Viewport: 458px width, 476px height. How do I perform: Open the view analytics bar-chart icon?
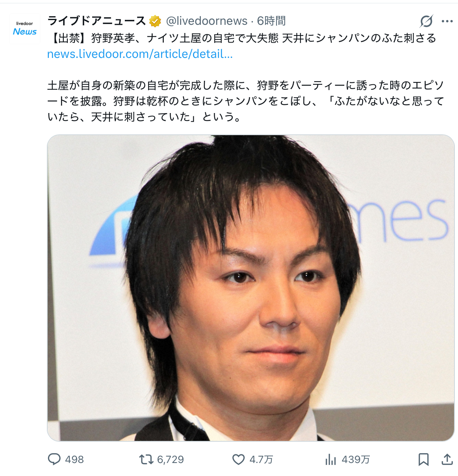pos(330,459)
